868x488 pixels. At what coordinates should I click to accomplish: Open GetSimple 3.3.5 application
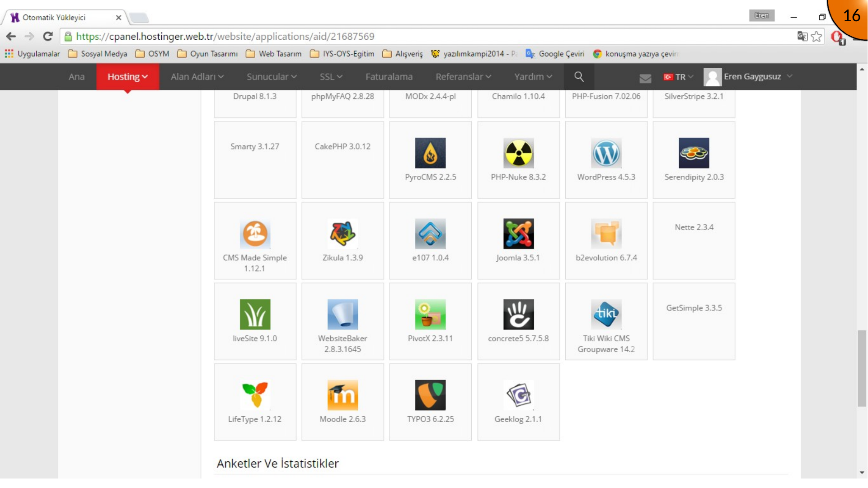[x=694, y=321]
